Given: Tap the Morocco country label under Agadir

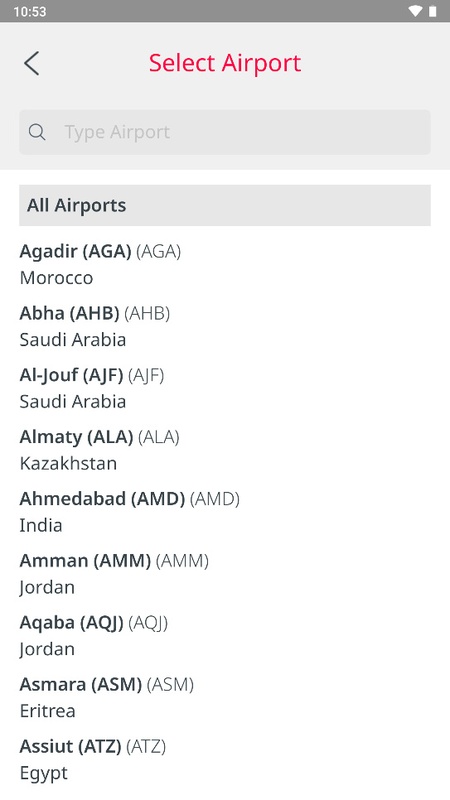Looking at the screenshot, I should click(x=56, y=278).
